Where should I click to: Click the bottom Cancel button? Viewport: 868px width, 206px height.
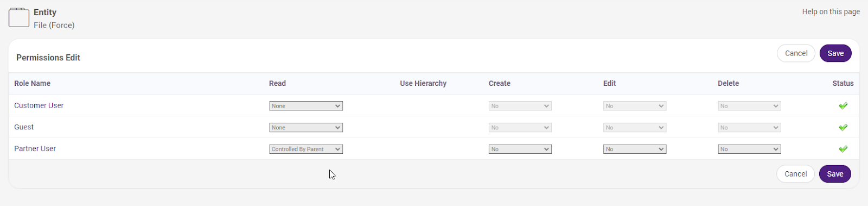click(796, 174)
